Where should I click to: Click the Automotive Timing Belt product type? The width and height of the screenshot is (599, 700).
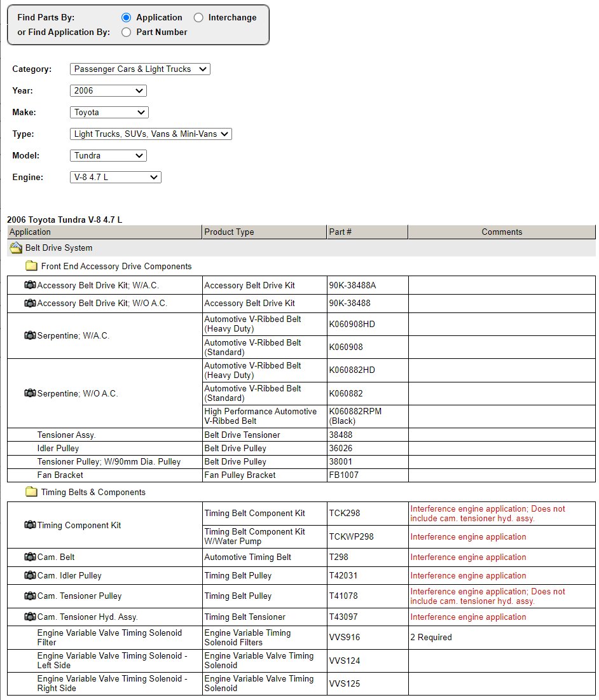click(x=247, y=557)
